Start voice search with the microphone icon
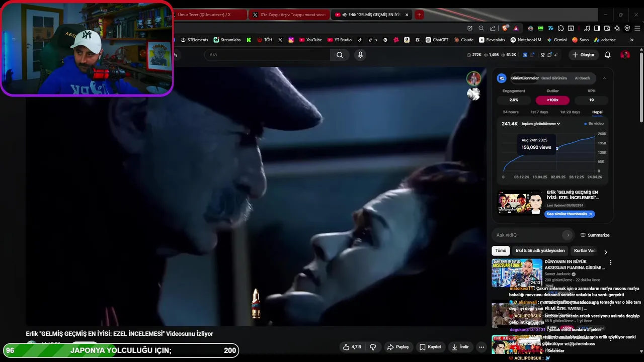 360,55
